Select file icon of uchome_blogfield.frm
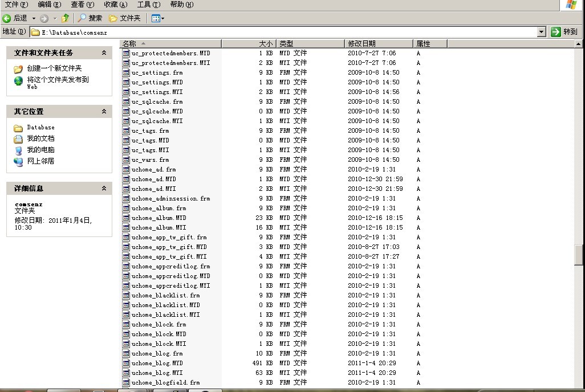This screenshot has height=392, width=585. tap(126, 383)
